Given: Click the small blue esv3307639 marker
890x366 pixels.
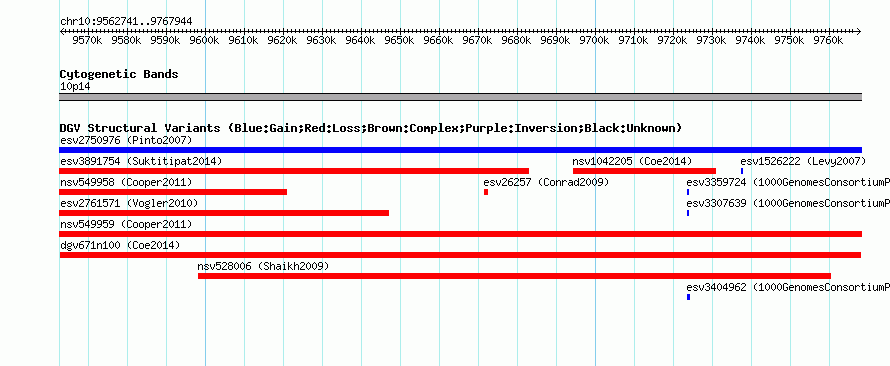Looking at the screenshot, I should tap(688, 213).
